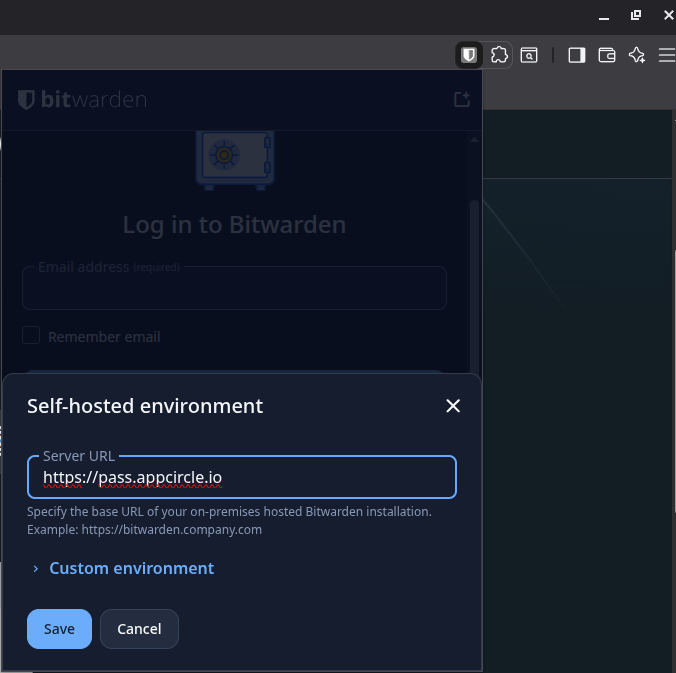Open the browser Extensions puzzle icon
This screenshot has height=673, width=676.
click(x=499, y=55)
